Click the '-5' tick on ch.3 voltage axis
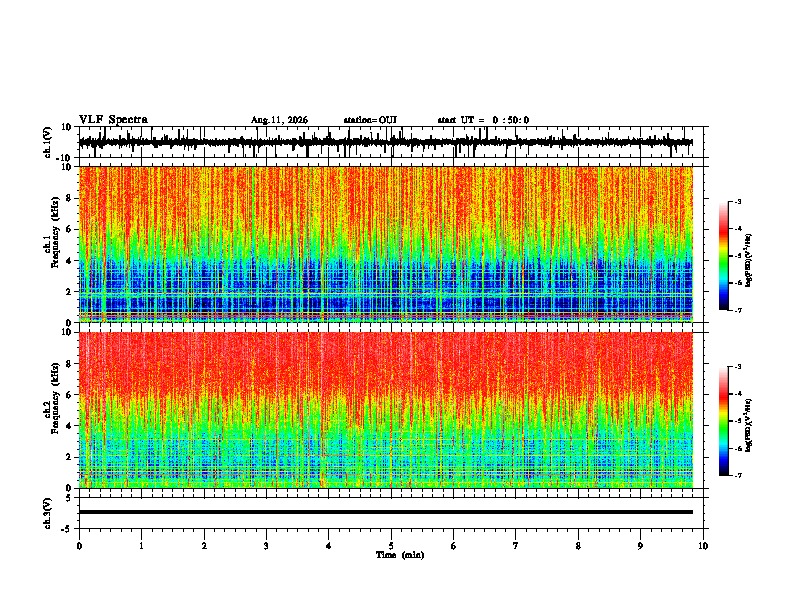Screen dimensions: 792x612 68,529
